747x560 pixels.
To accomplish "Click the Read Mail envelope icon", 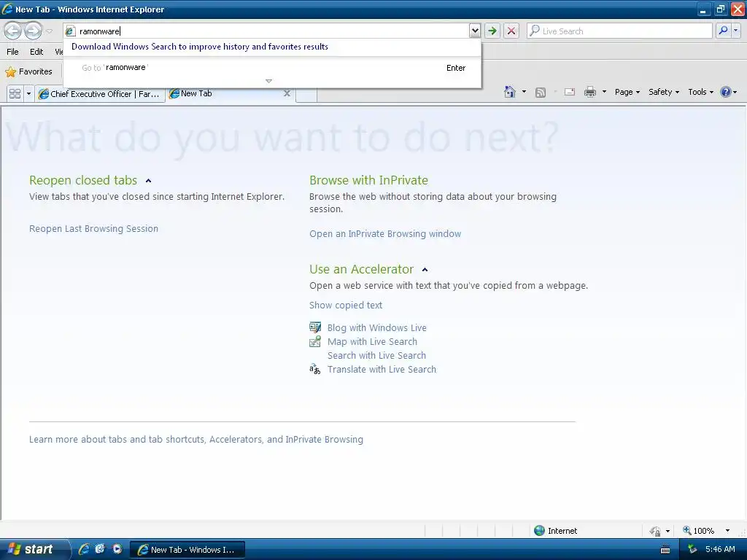I will click(570, 92).
